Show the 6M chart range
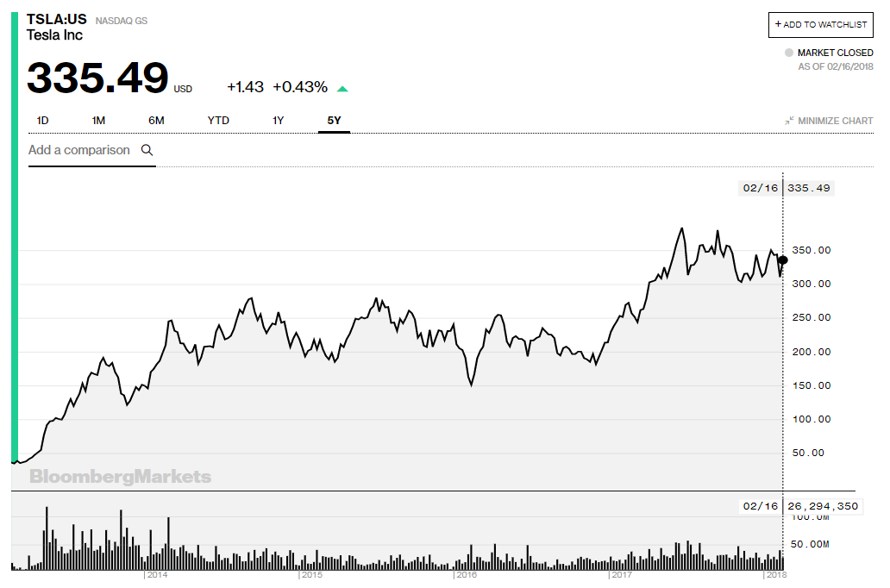This screenshot has width=890, height=588. 156,121
